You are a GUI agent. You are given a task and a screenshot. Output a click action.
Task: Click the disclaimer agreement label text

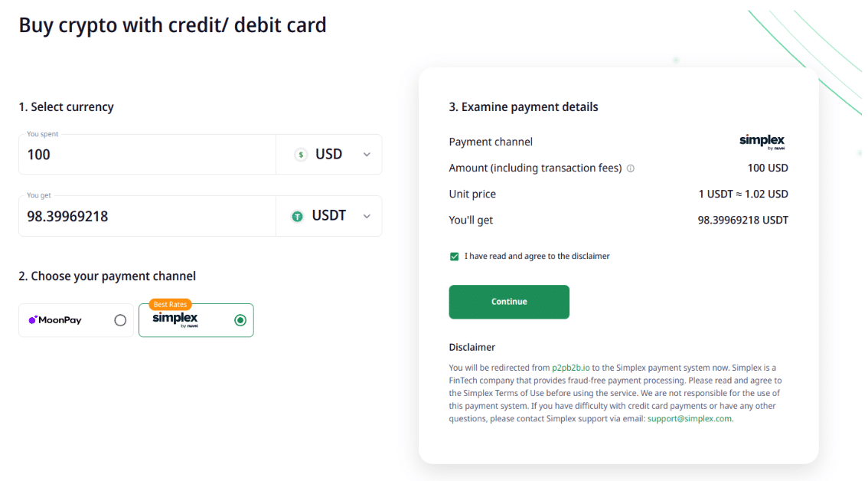click(537, 257)
